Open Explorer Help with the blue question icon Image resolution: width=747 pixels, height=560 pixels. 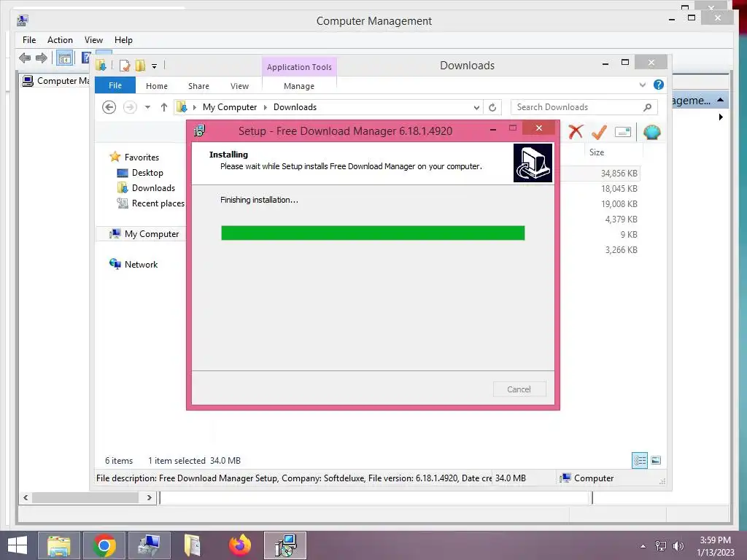pyautogui.click(x=659, y=85)
